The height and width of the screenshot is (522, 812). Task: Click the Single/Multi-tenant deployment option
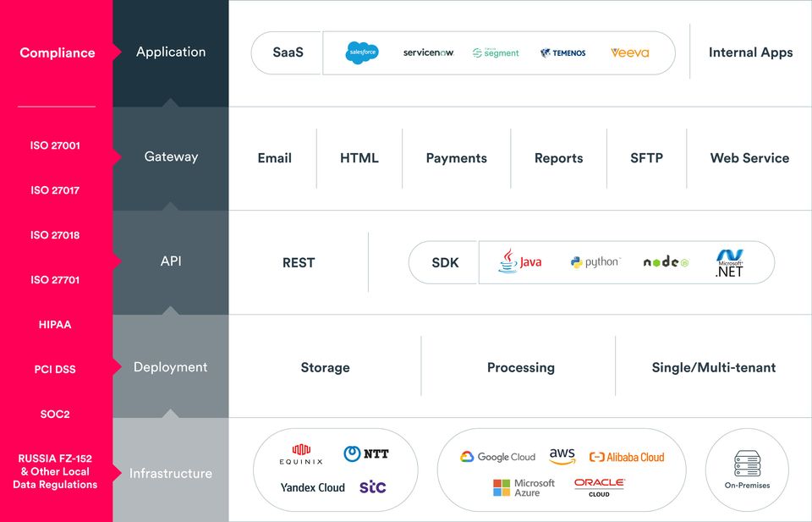tap(713, 367)
